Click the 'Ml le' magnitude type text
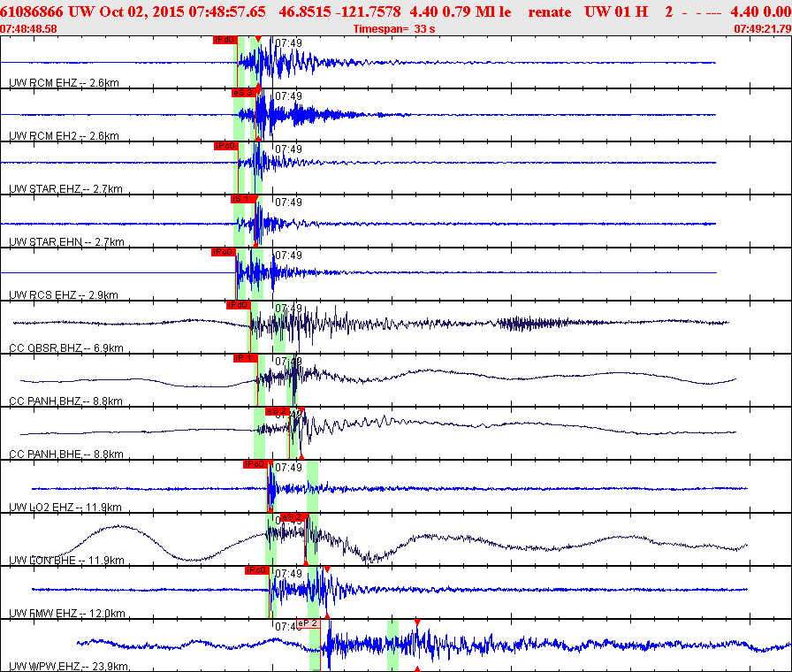This screenshot has height=672, width=792. 493,11
